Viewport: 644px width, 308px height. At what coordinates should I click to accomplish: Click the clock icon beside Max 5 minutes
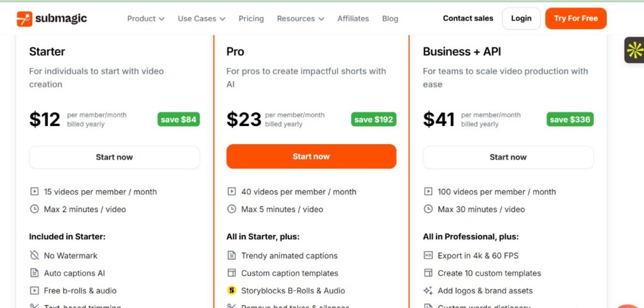231,209
